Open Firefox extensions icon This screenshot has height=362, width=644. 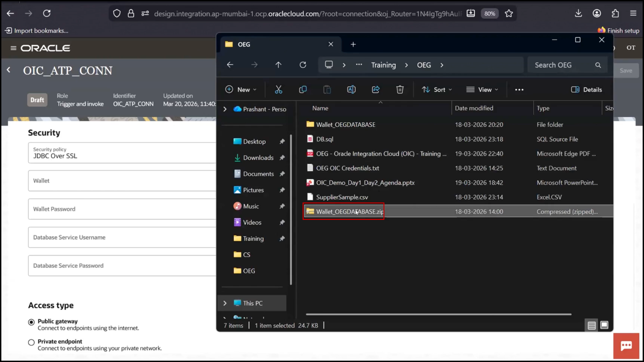coord(615,13)
